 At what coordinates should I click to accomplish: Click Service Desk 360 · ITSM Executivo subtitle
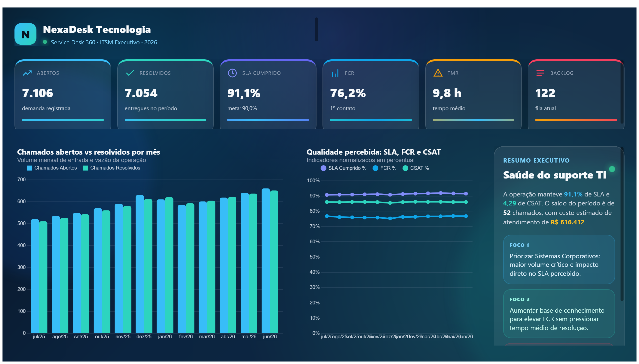[104, 42]
